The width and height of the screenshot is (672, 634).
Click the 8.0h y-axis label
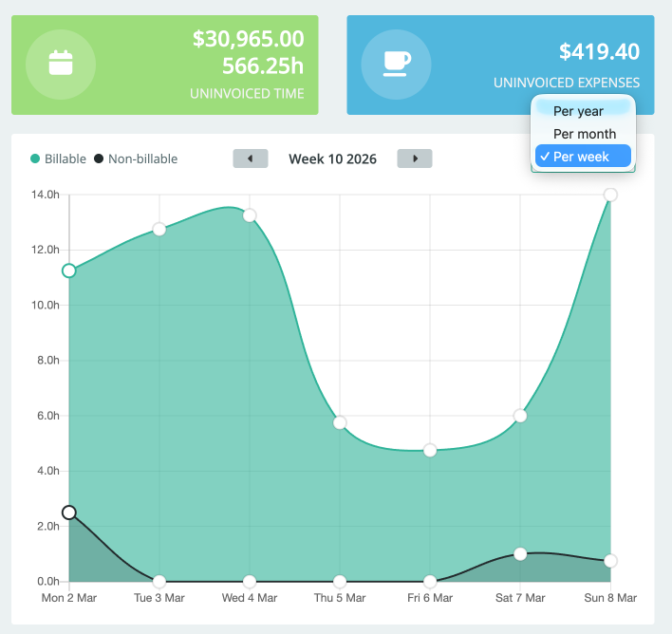(48, 360)
